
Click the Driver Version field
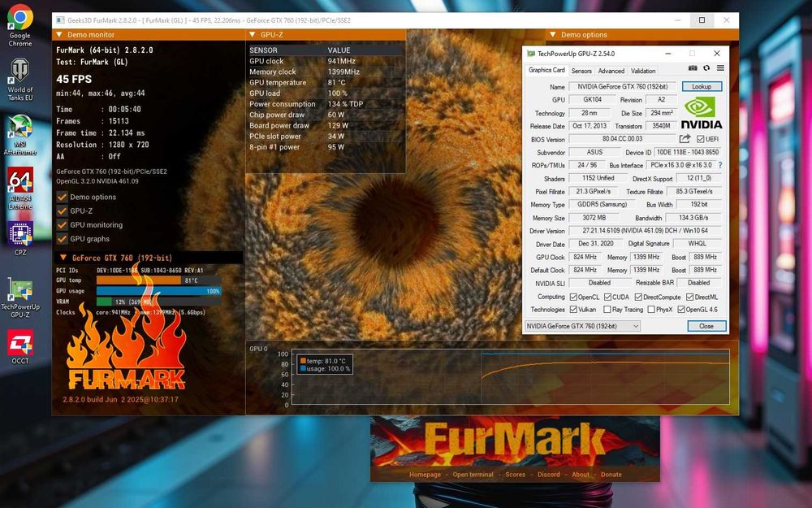[646, 231]
